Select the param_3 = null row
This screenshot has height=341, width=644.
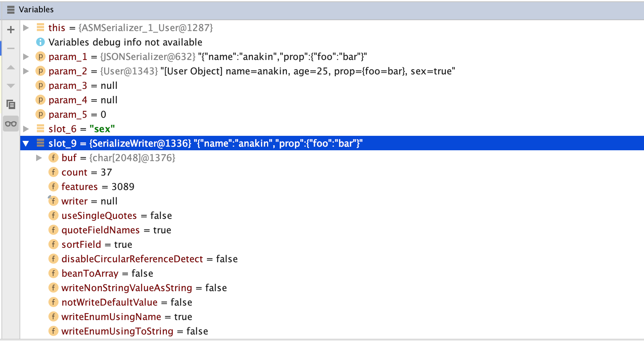(x=83, y=86)
